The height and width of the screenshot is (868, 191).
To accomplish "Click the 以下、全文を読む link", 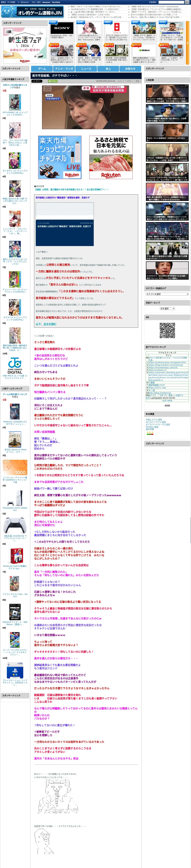I will pos(46,324).
